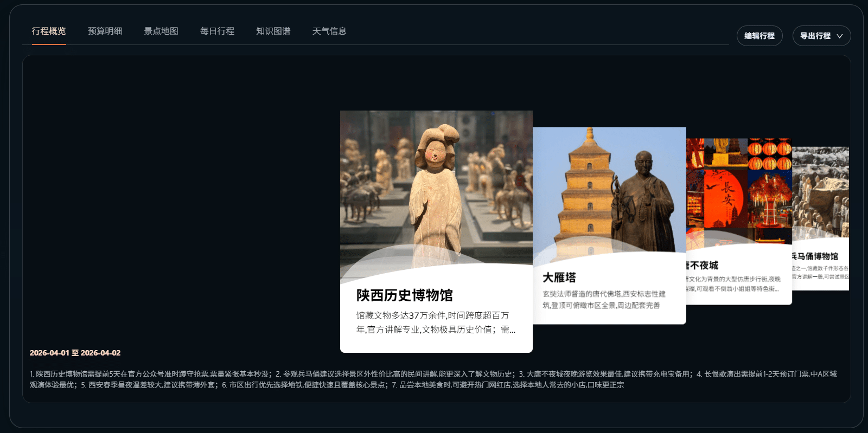Select the 景点地图 tab
Image resolution: width=868 pixels, height=433 pixels.
tap(161, 31)
